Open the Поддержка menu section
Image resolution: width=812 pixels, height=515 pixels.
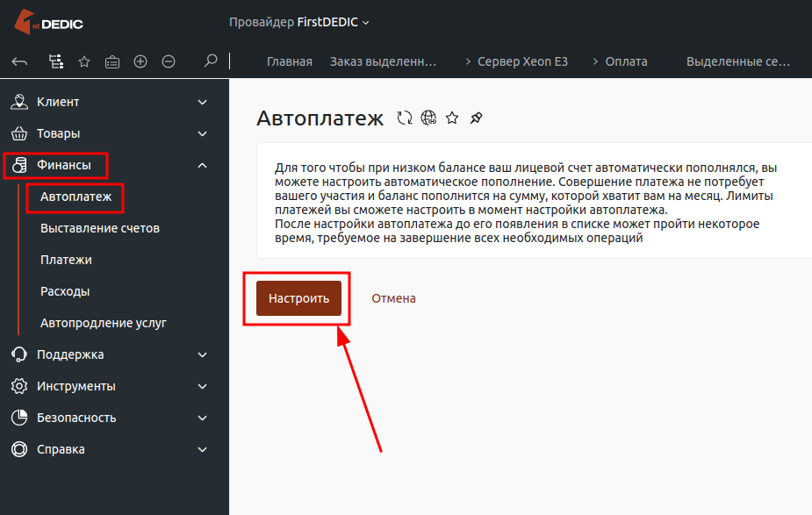coord(70,354)
